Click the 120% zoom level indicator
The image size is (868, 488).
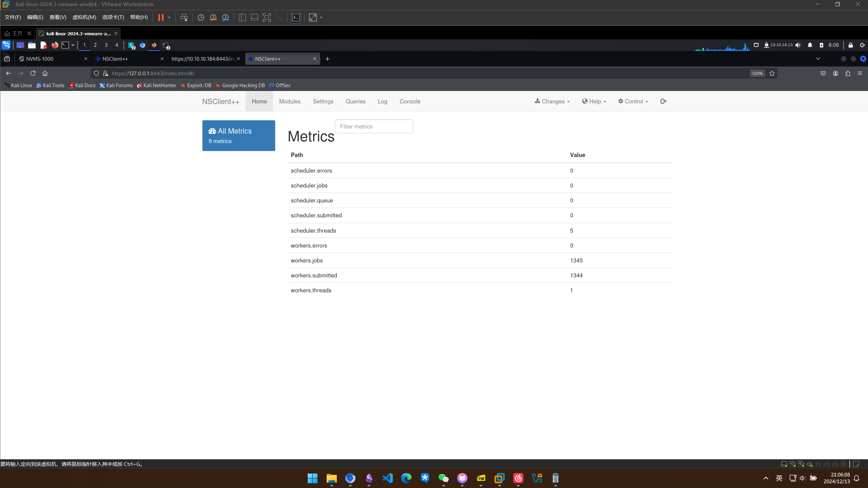point(757,73)
